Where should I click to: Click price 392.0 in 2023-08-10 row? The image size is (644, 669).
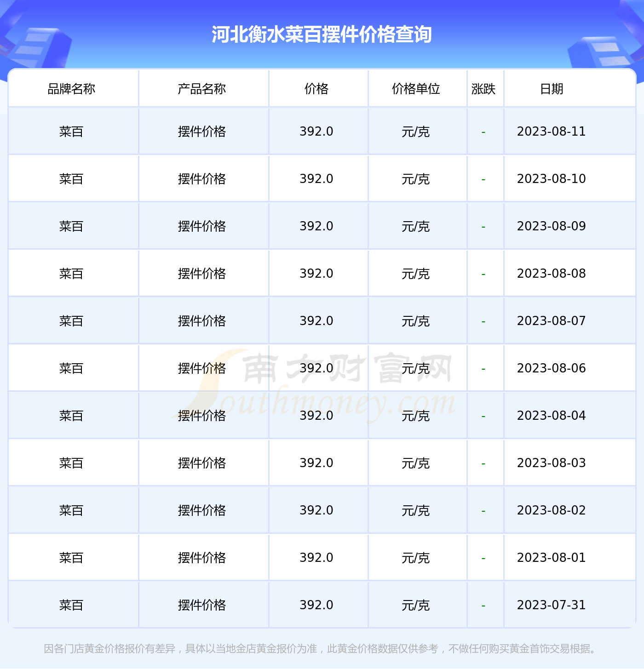click(316, 179)
